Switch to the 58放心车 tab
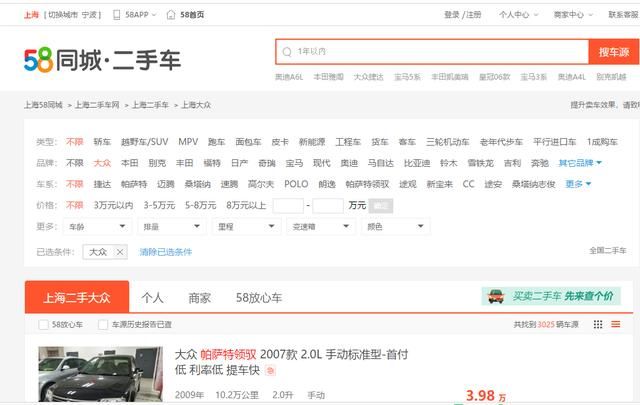This screenshot has width=640, height=405. [x=259, y=298]
